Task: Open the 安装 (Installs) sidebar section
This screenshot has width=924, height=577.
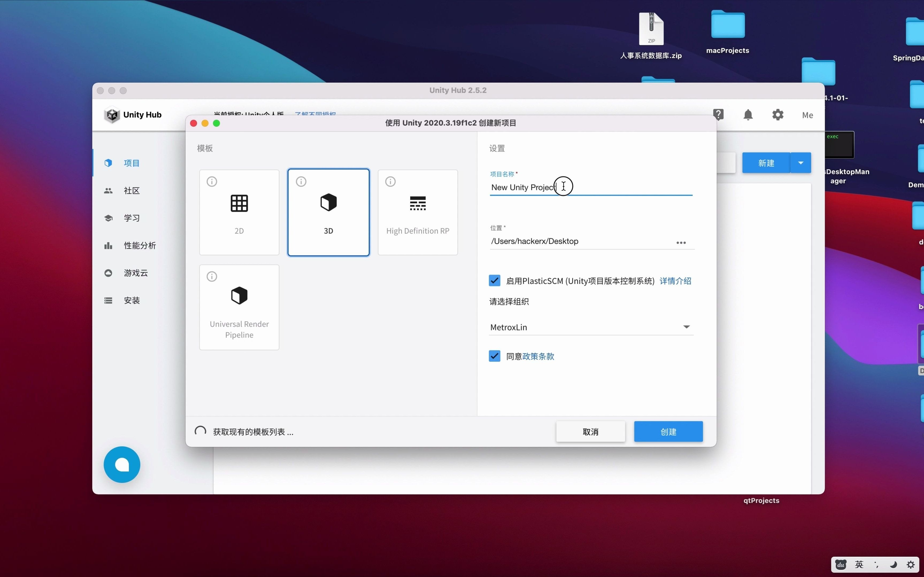Action: click(x=131, y=300)
